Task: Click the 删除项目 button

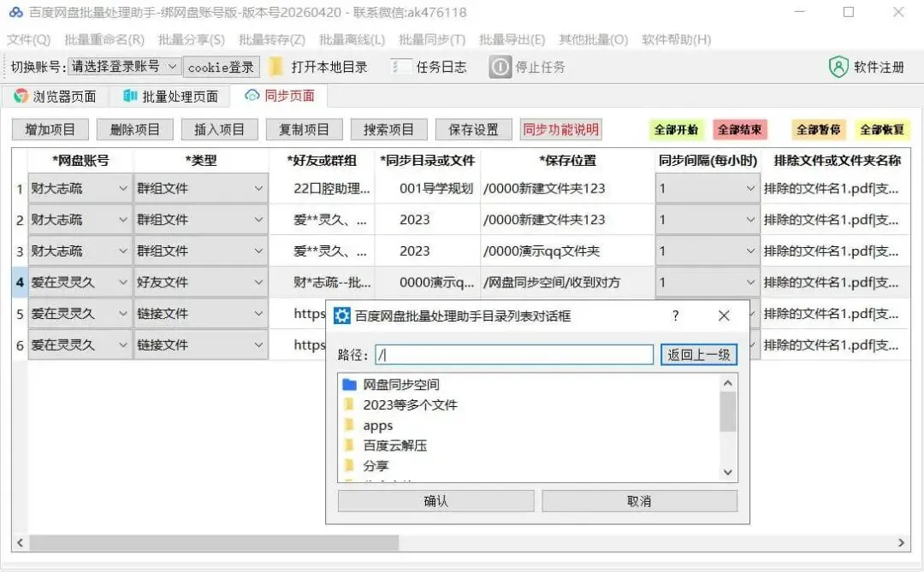Action: click(135, 130)
